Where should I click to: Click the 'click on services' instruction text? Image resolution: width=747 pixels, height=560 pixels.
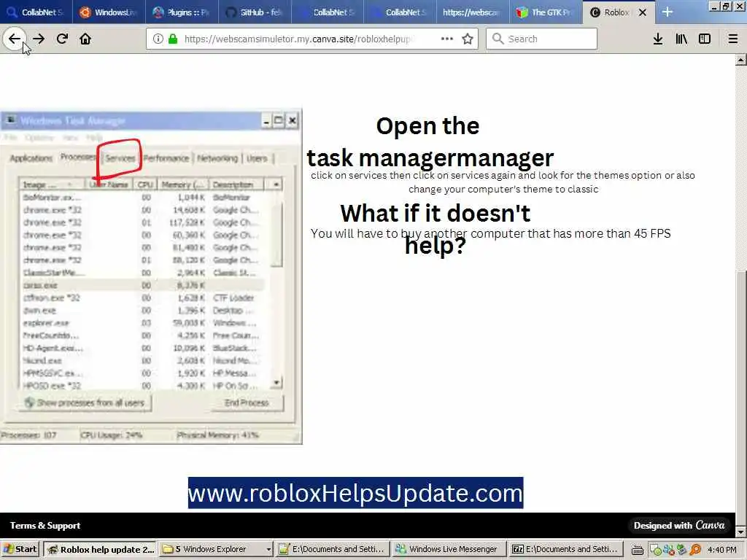click(x=503, y=182)
